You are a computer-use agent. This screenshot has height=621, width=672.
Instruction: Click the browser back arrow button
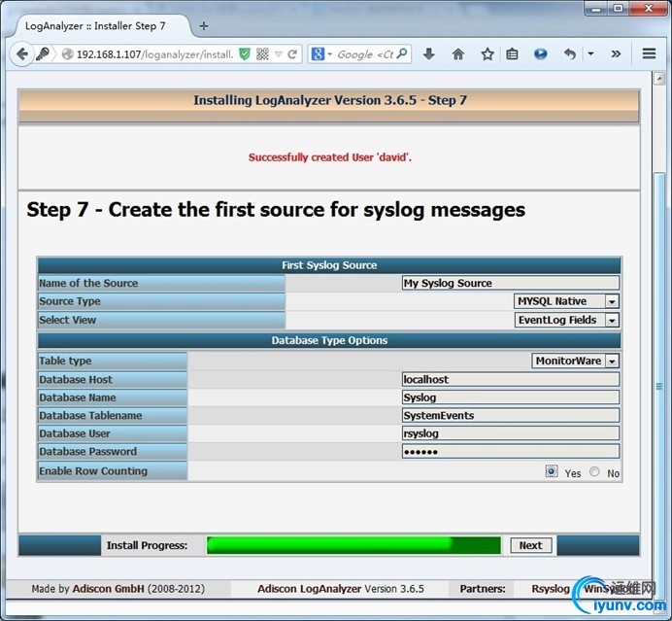22,54
